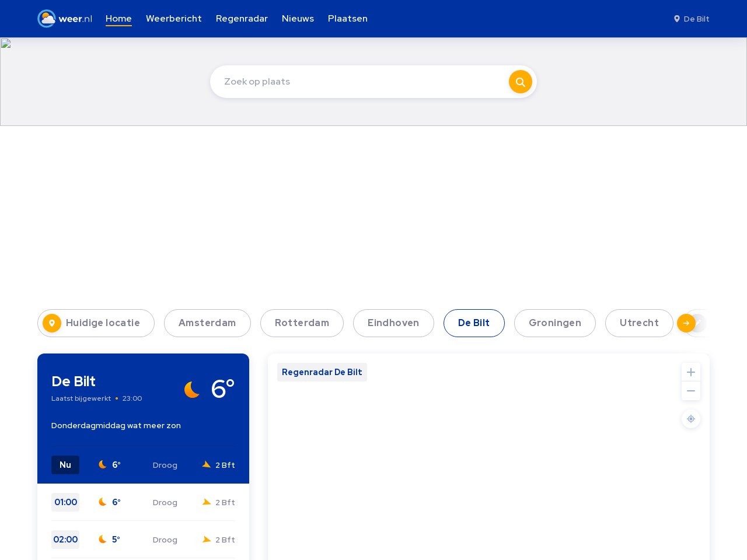
Task: Click the 01:00 time badge
Action: coord(65,502)
